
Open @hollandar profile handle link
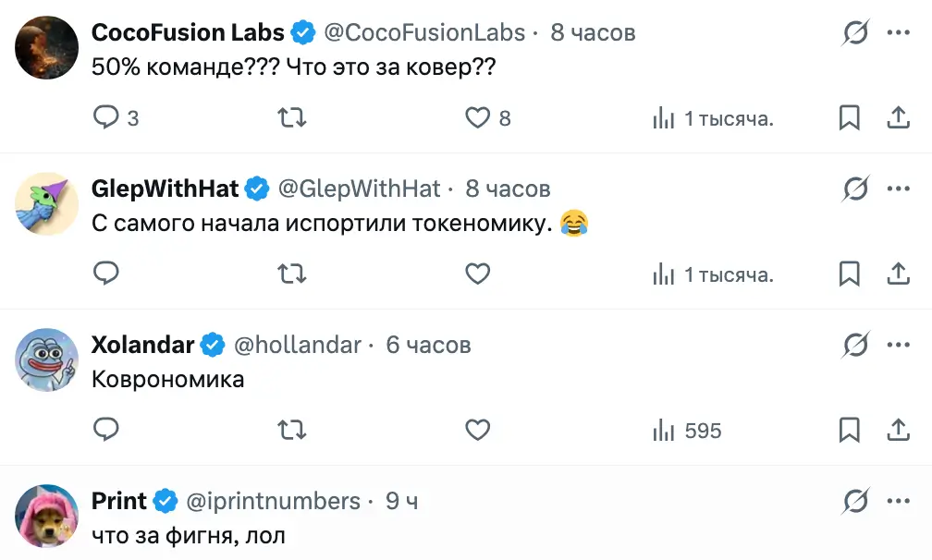298,346
